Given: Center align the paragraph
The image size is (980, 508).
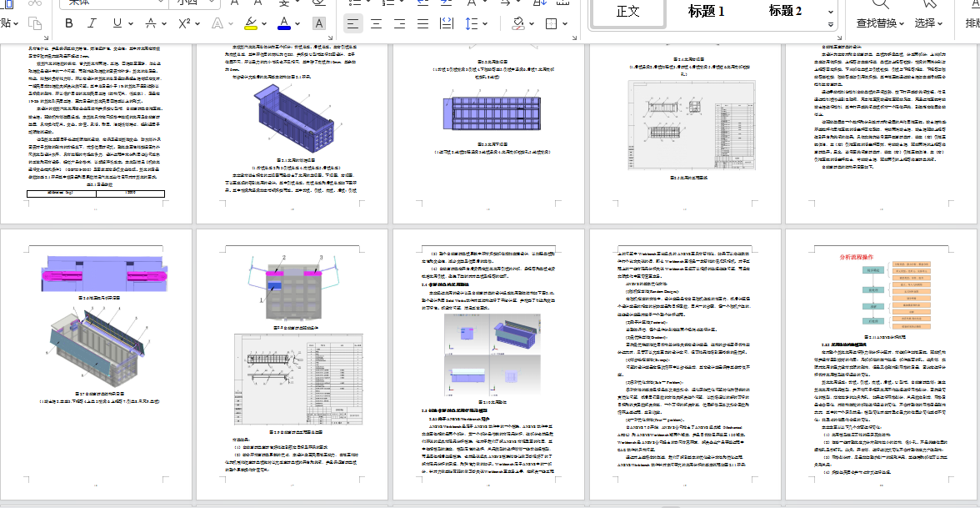Looking at the screenshot, I should [x=377, y=23].
